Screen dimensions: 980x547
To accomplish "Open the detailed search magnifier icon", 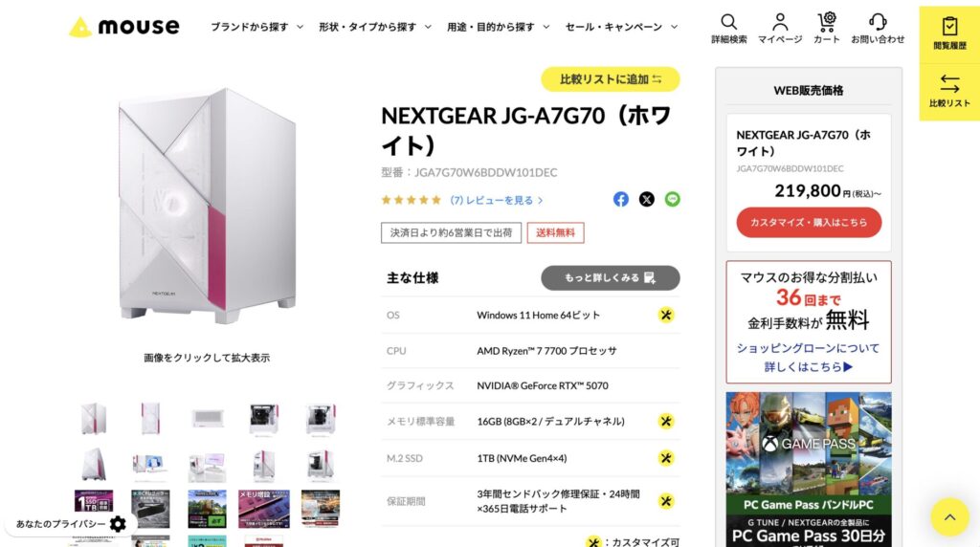I will point(729,22).
